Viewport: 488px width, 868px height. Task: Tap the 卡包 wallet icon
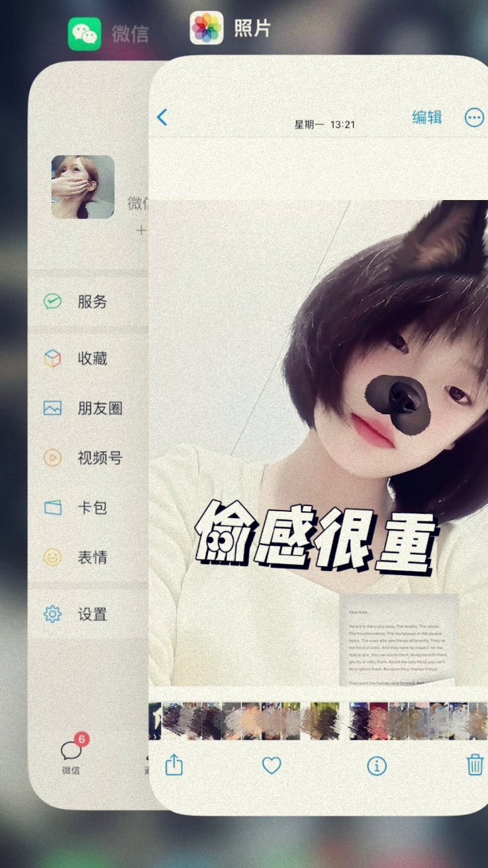(52, 507)
